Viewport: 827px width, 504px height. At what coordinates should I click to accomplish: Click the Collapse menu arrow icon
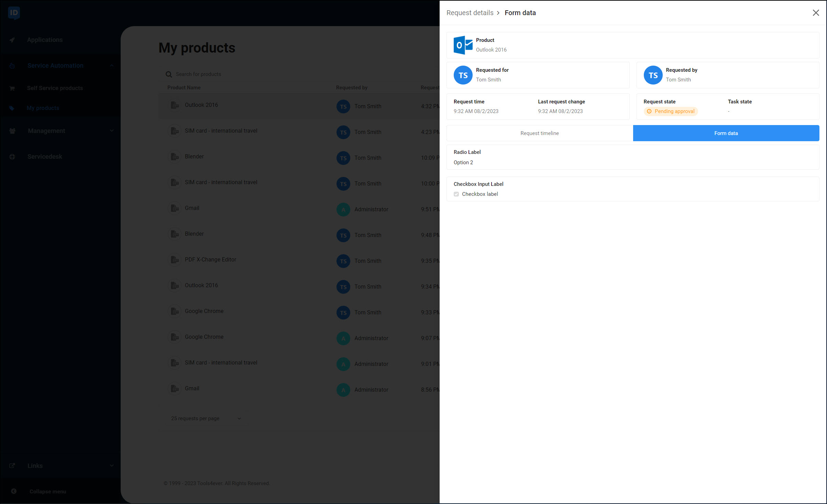tap(14, 491)
